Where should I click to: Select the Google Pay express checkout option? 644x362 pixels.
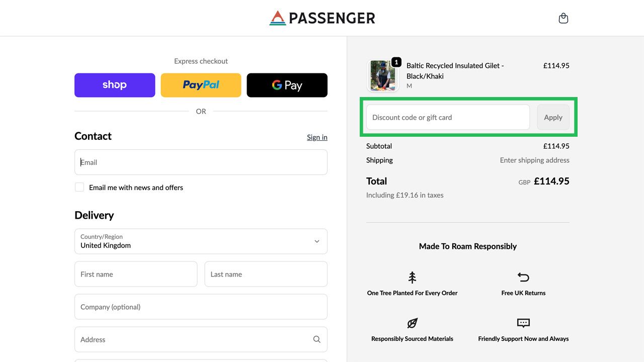click(287, 85)
